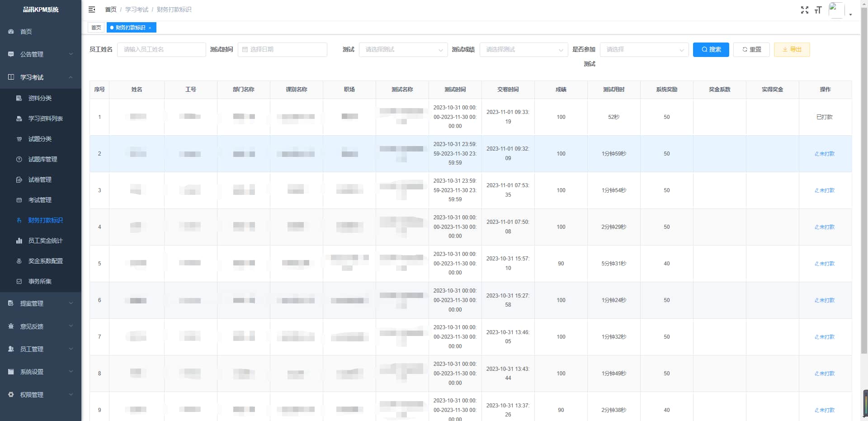Click the 首页 dashboard icon in sidebar
This screenshot has height=421, width=868.
pyautogui.click(x=11, y=32)
